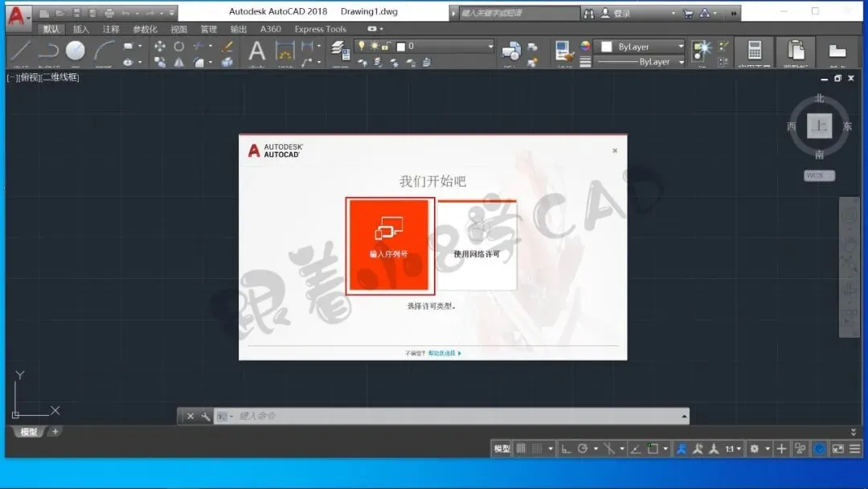Viewport: 868px width, 489px height.
Task: Switch to the 注释 ribbon tab
Action: click(111, 29)
